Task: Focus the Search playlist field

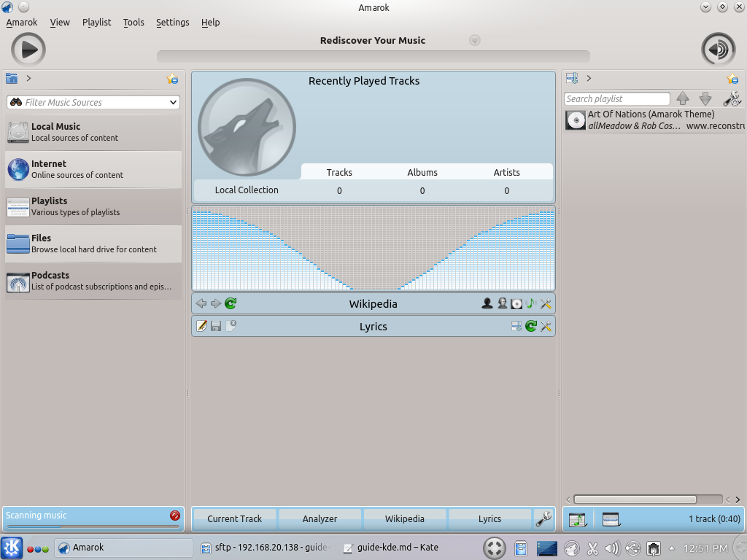Action: click(617, 98)
